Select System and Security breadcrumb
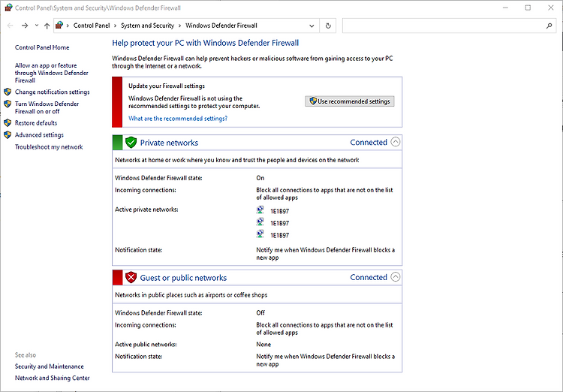Screen dimensions: 563x392 click(x=147, y=26)
